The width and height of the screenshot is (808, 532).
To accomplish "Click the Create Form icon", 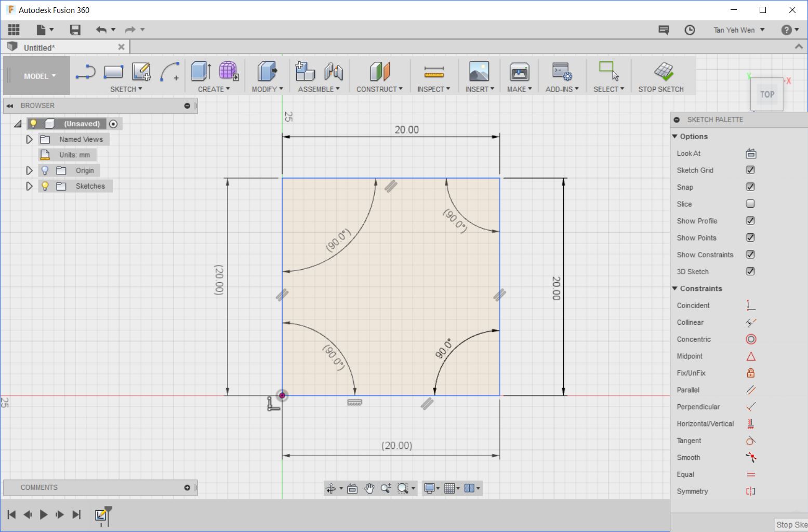I will pos(229,72).
